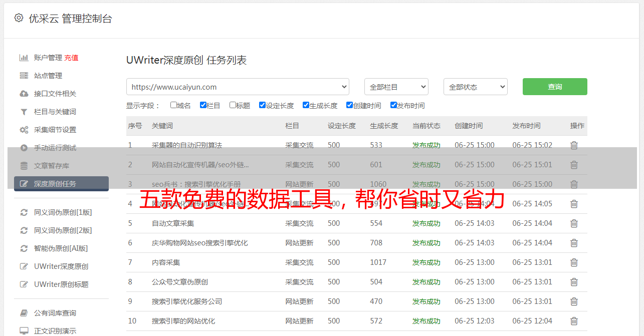Toggle the 标题 display field checkbox
The image size is (644, 336).
[233, 105]
